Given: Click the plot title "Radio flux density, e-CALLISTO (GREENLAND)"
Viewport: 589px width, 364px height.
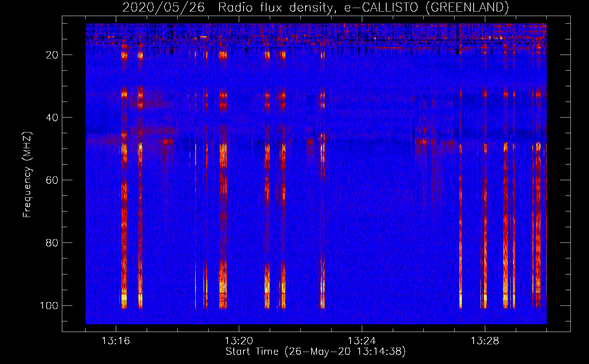Looking at the screenshot, I should click(363, 7).
